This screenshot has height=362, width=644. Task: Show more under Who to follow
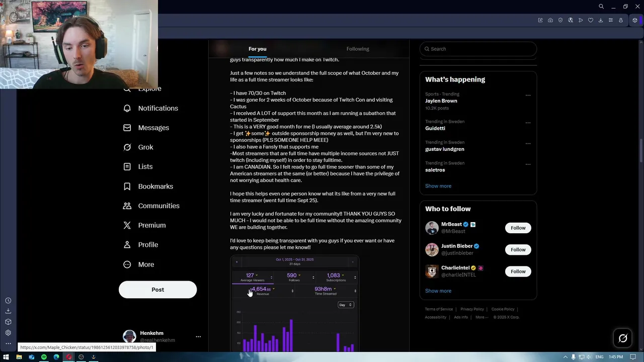click(438, 291)
